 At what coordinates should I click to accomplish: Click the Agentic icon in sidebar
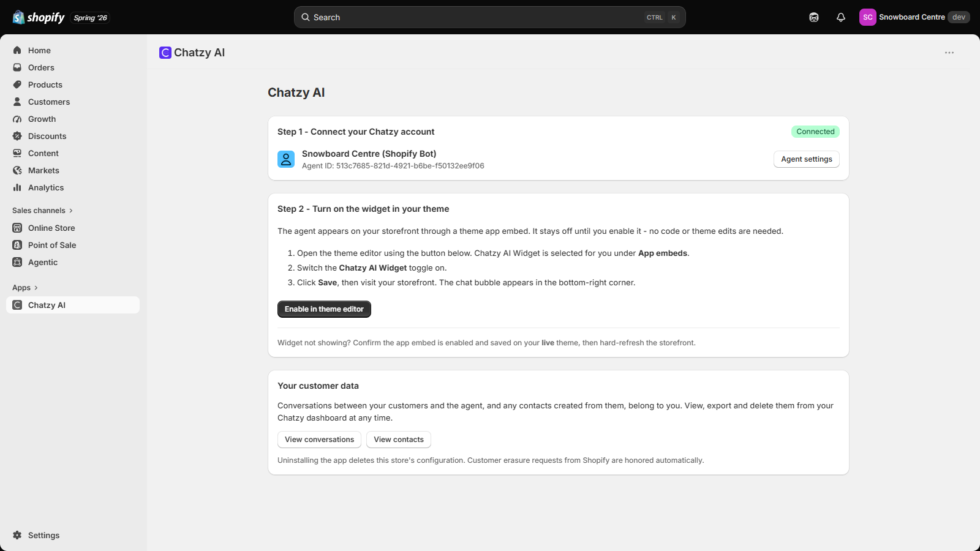pyautogui.click(x=17, y=262)
